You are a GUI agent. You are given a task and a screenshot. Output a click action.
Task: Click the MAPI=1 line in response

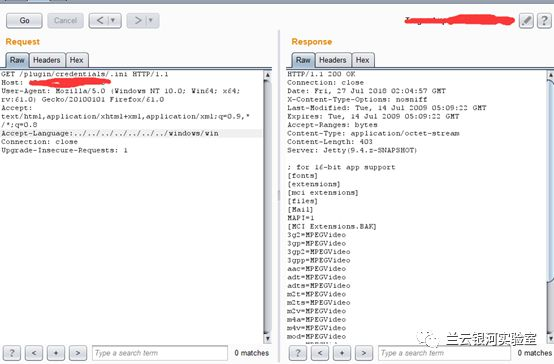click(301, 218)
